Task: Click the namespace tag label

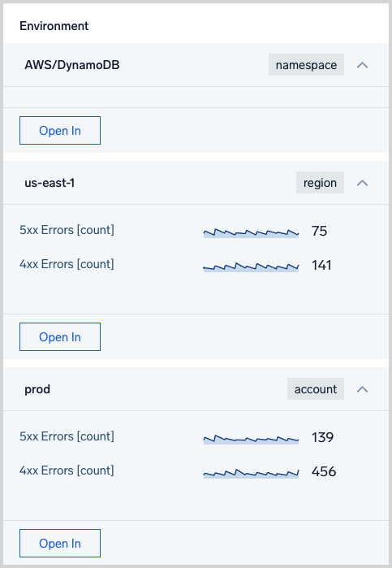Action: tap(306, 65)
